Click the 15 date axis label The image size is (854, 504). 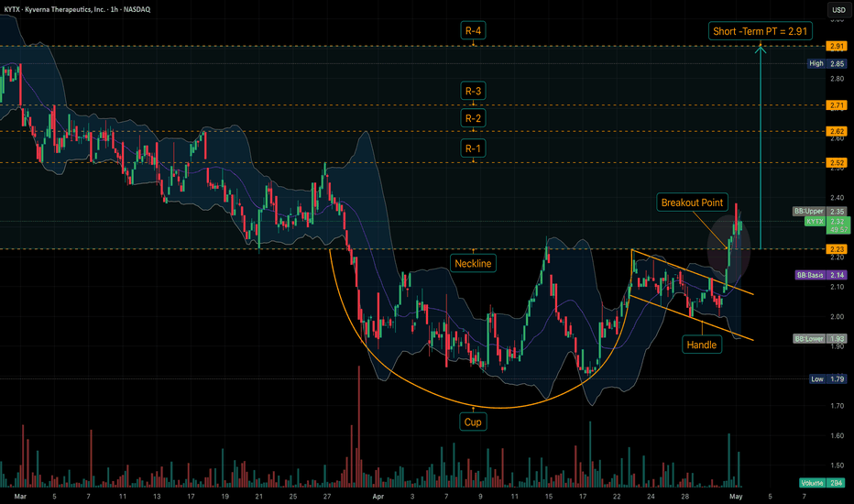(549, 497)
